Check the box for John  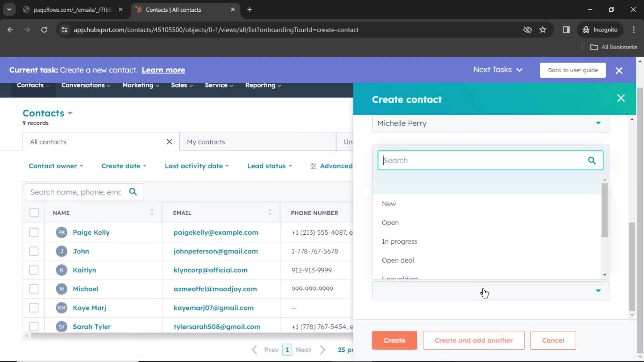[x=34, y=251]
